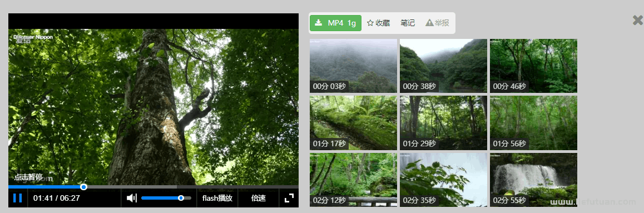Pause the video playback

[x=18, y=198]
